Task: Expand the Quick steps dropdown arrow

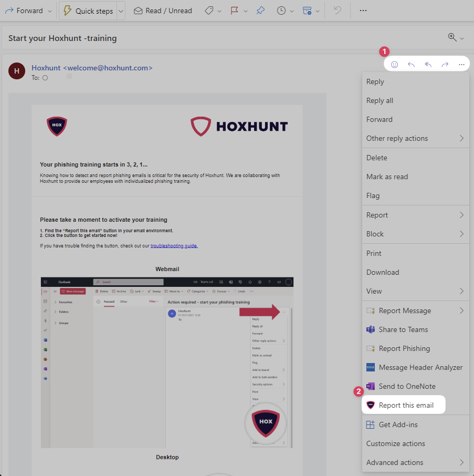Action: (x=121, y=11)
